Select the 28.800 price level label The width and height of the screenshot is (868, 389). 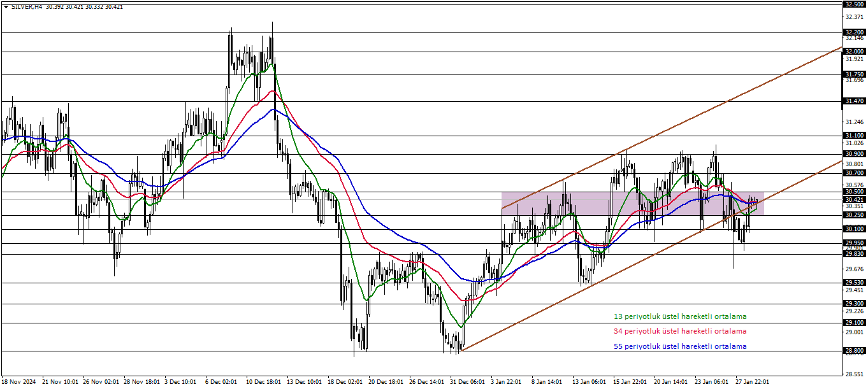tap(854, 351)
